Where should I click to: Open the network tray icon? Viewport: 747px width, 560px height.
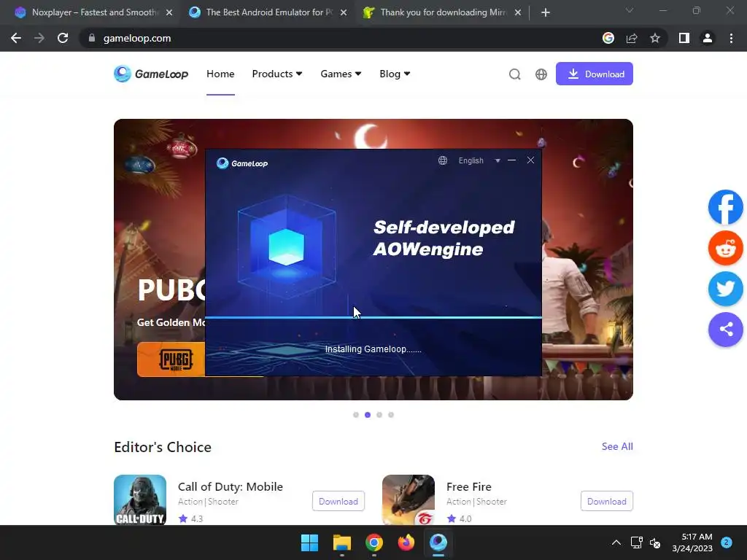pos(636,542)
